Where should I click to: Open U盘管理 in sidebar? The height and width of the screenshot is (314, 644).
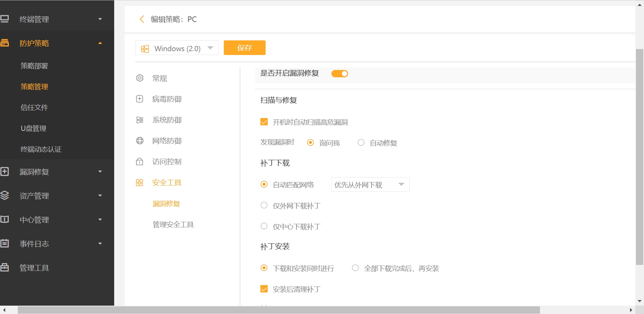click(33, 128)
